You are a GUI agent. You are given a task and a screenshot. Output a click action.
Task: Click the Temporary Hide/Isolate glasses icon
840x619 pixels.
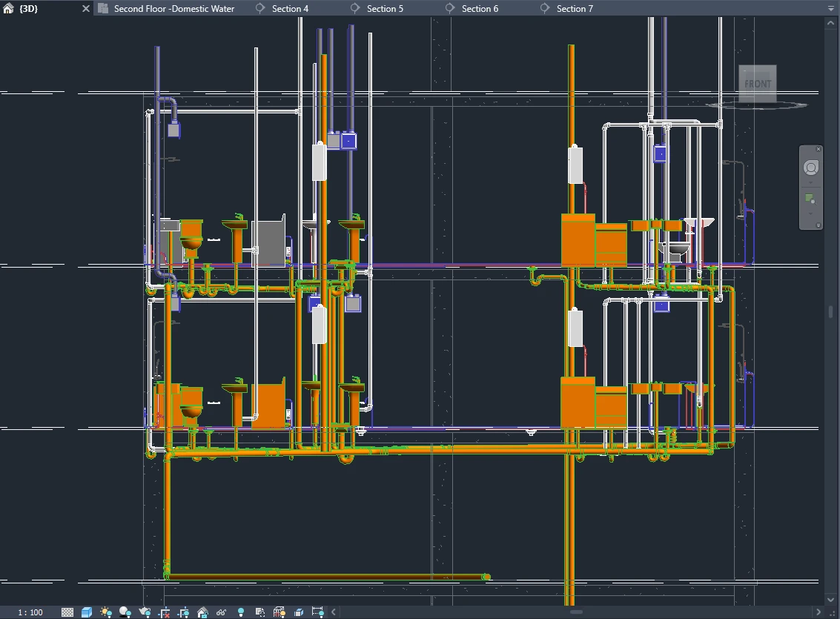[x=222, y=612]
